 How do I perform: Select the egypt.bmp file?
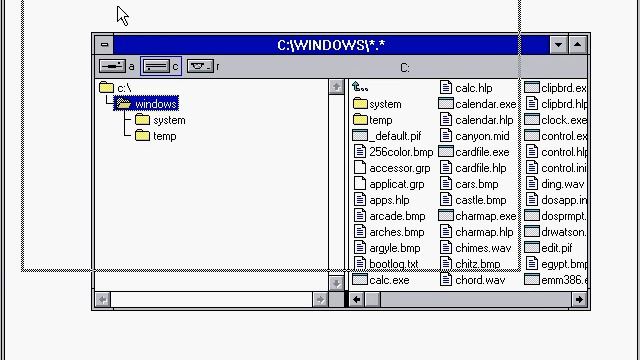click(556, 264)
